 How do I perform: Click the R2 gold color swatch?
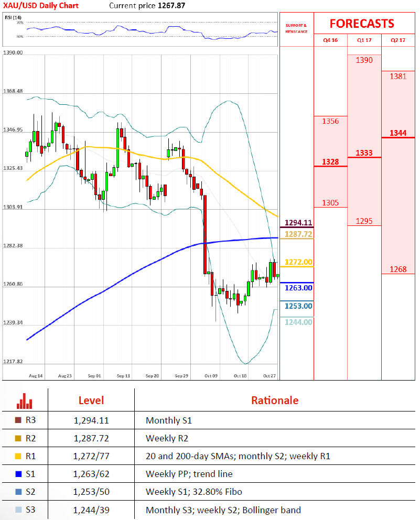[18, 438]
